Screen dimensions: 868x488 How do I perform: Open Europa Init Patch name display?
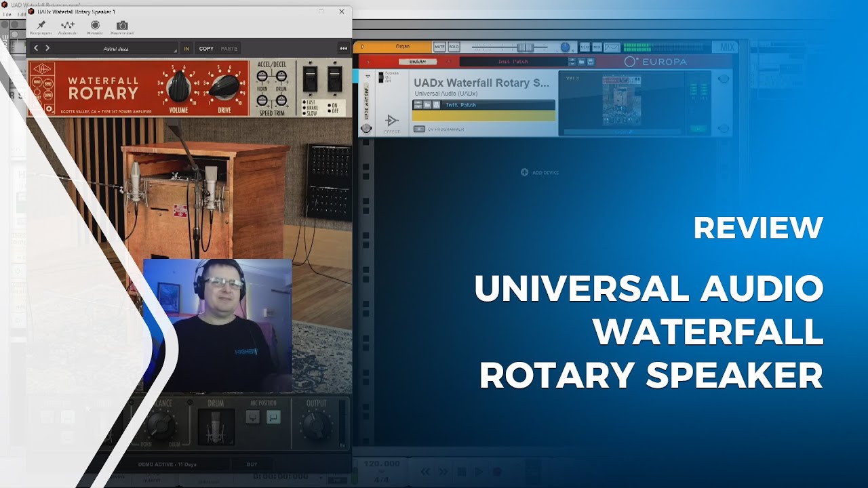pyautogui.click(x=513, y=62)
